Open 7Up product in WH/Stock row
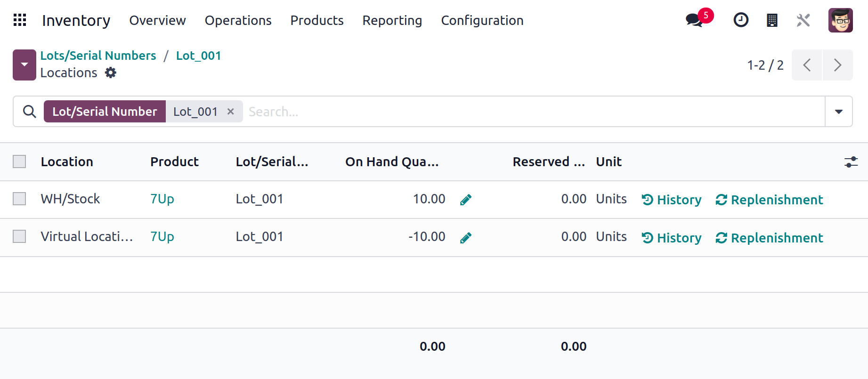The image size is (868, 379). [162, 199]
